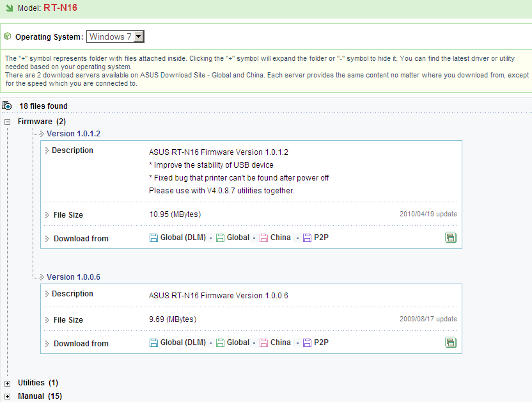Select the Firmware (2) folder label
Screen dimensions: 532x402
[42, 122]
